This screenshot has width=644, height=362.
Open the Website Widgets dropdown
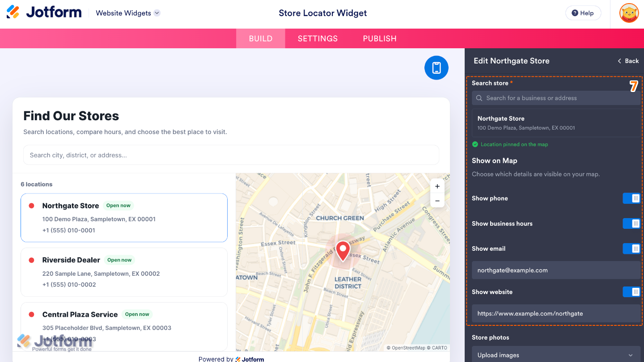(x=128, y=13)
